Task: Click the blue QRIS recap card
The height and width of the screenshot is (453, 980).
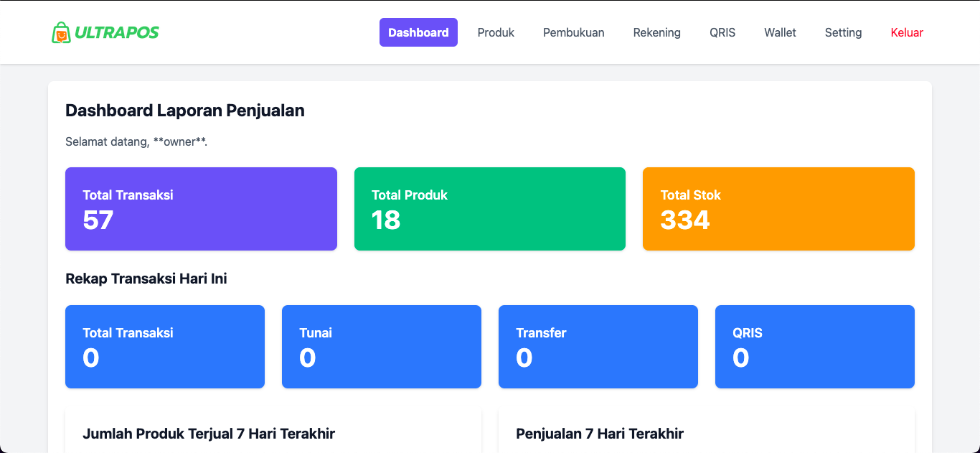Action: tap(814, 347)
